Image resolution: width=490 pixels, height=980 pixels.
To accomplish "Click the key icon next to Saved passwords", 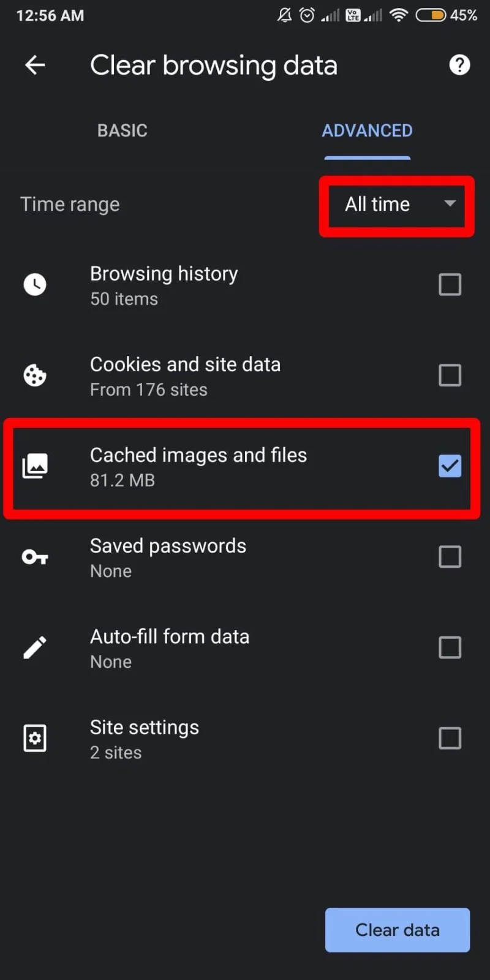I will coord(35,557).
